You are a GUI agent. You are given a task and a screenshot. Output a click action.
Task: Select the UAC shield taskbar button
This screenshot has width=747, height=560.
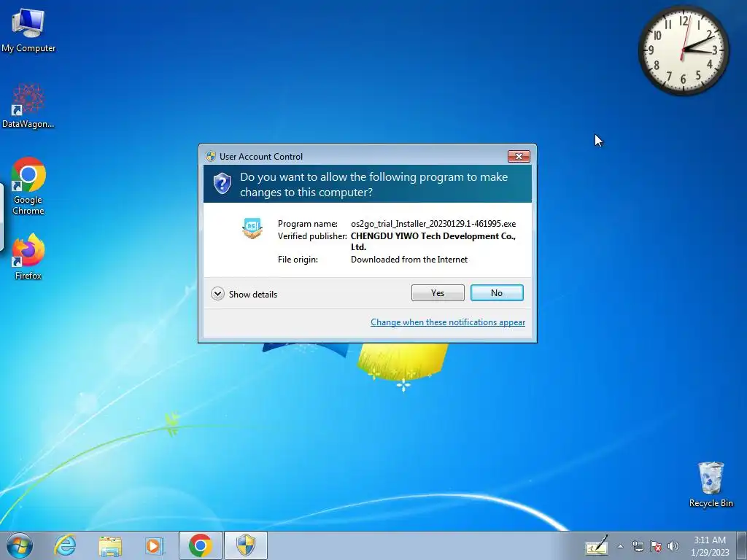tap(246, 545)
